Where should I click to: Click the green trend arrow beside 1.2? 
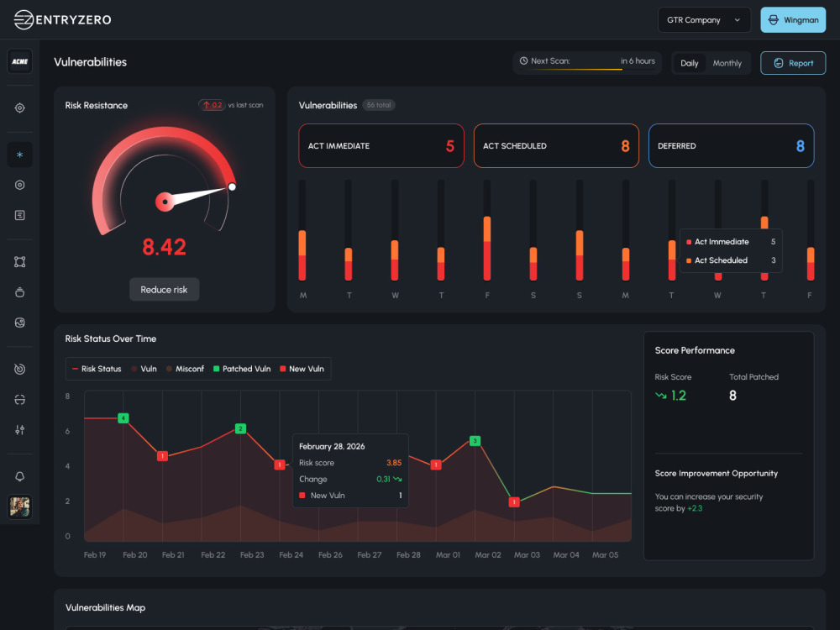pyautogui.click(x=661, y=396)
